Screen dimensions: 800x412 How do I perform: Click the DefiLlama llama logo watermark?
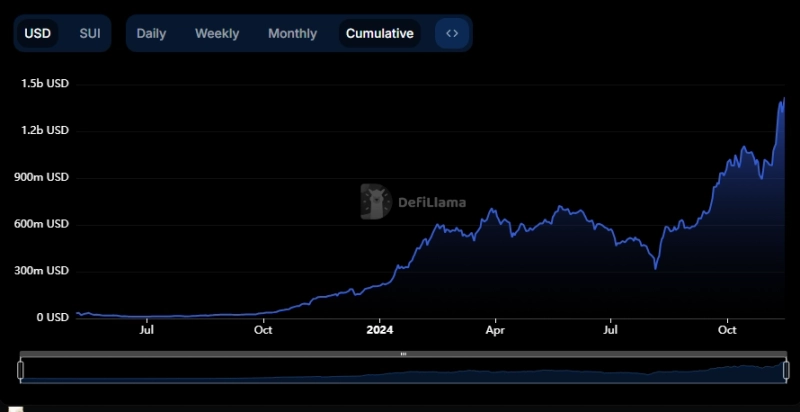[375, 201]
